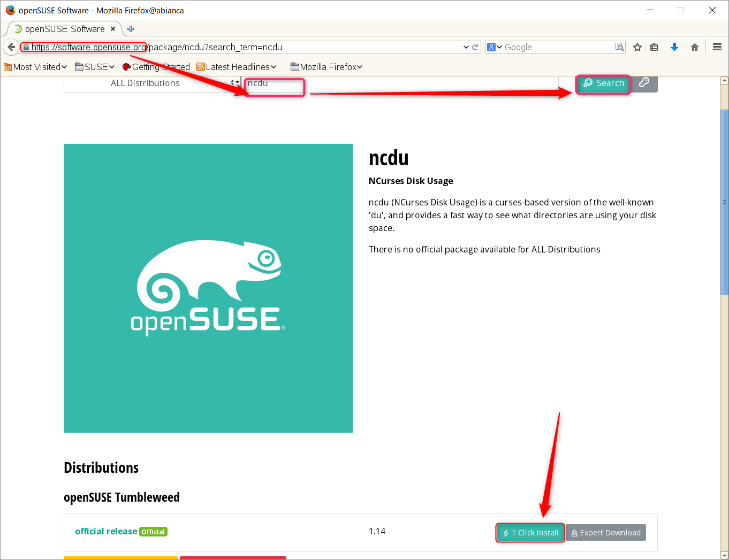Click the openSUSE Tumbleweed heading

[122, 497]
